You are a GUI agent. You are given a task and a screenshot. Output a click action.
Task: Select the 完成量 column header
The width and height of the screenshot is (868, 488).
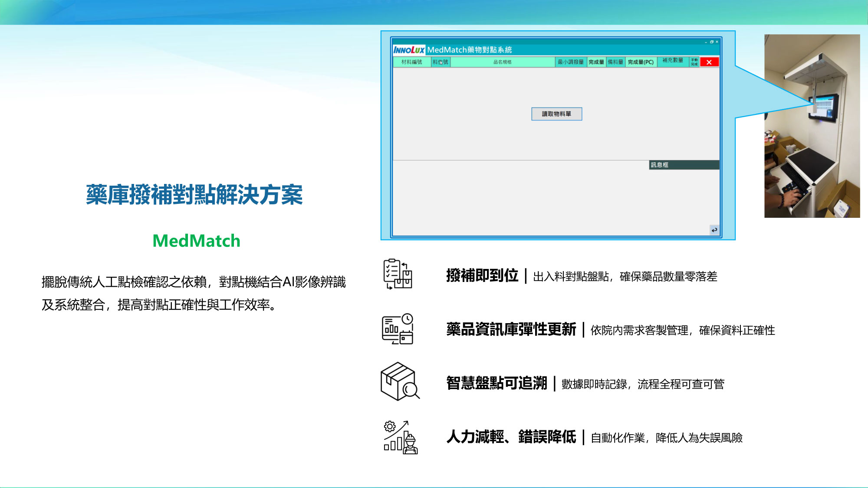(x=596, y=62)
